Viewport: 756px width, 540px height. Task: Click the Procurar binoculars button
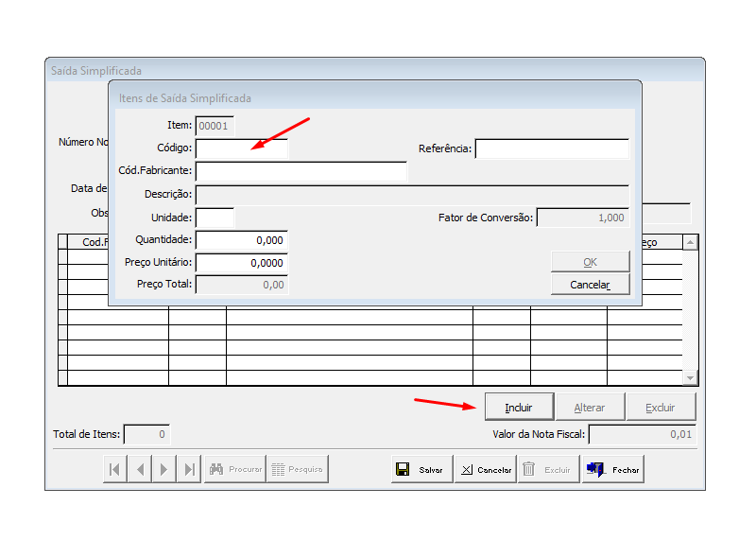(x=234, y=469)
